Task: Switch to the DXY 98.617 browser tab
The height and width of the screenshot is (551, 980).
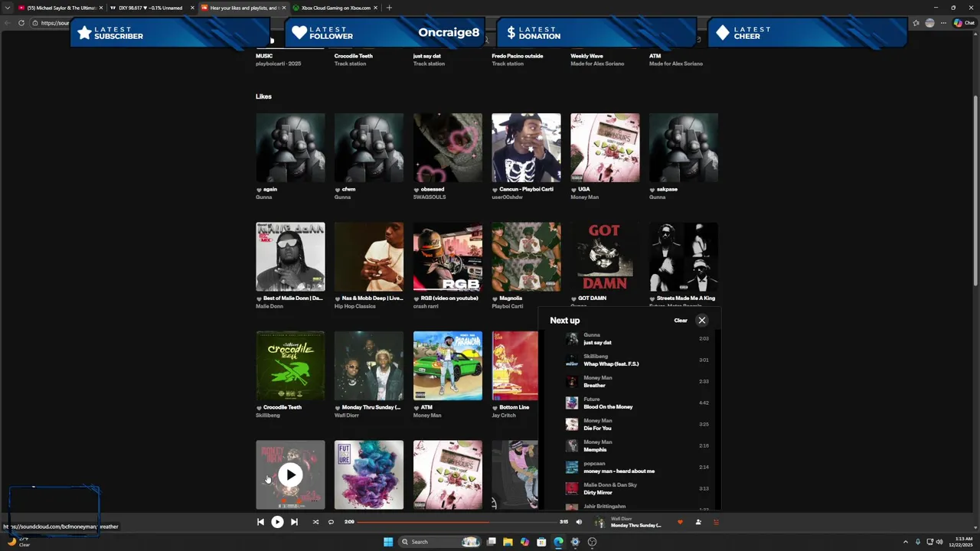Action: (152, 8)
